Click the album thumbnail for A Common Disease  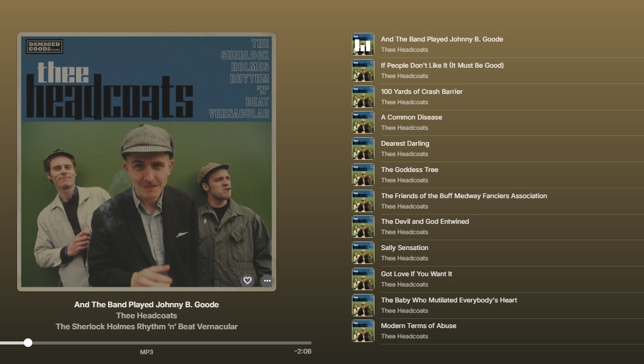[x=363, y=122]
